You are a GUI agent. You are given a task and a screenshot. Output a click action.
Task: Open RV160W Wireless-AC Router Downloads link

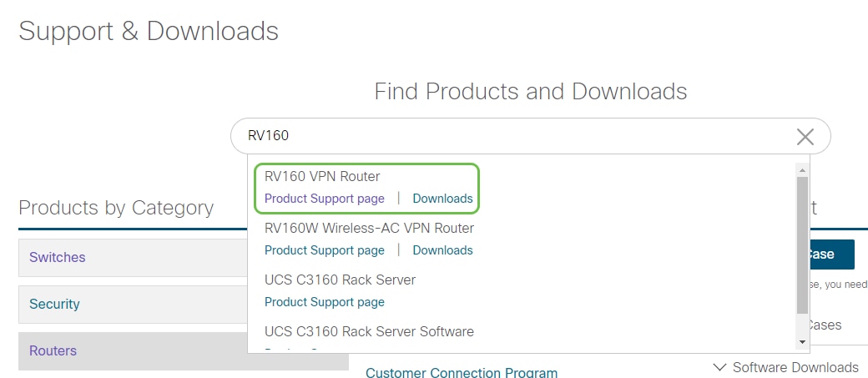(x=443, y=250)
